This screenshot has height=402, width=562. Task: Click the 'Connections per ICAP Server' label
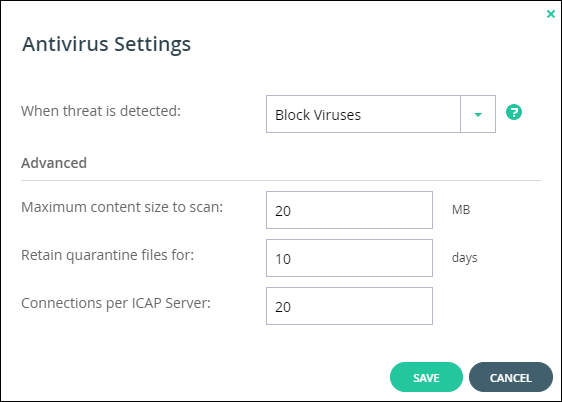(116, 303)
